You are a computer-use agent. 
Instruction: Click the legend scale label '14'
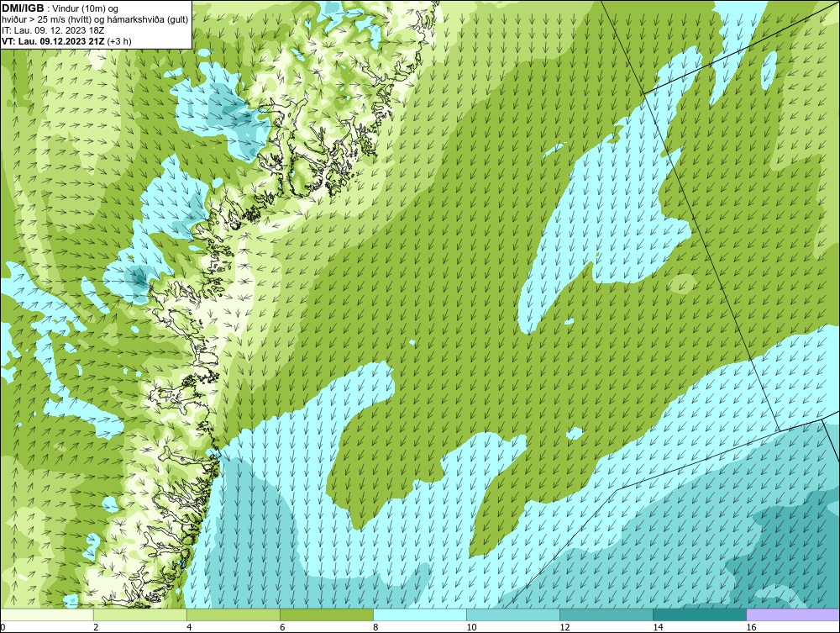click(658, 627)
